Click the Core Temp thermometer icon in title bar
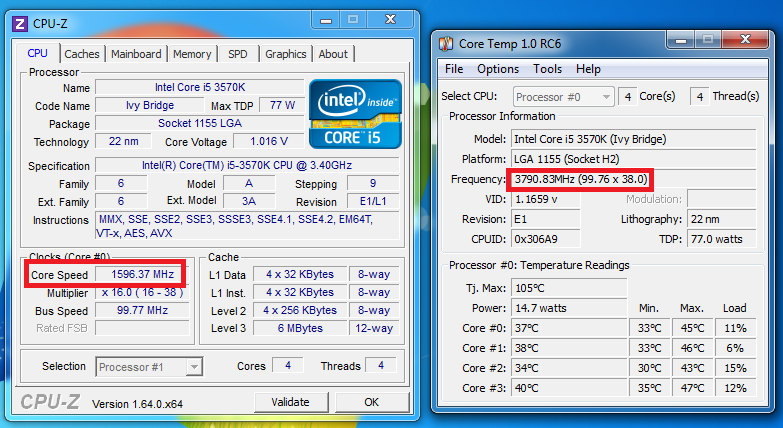Viewport: 783px width, 428px height. (446, 44)
